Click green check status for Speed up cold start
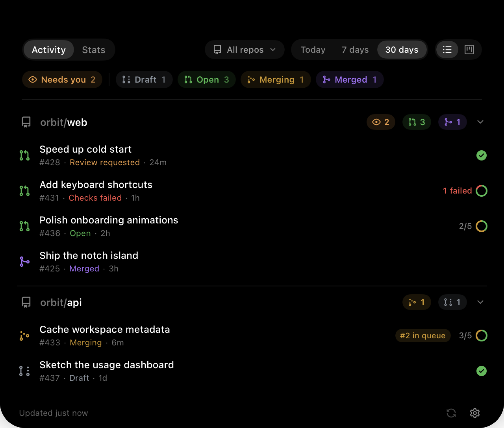The width and height of the screenshot is (504, 428). (x=482, y=155)
